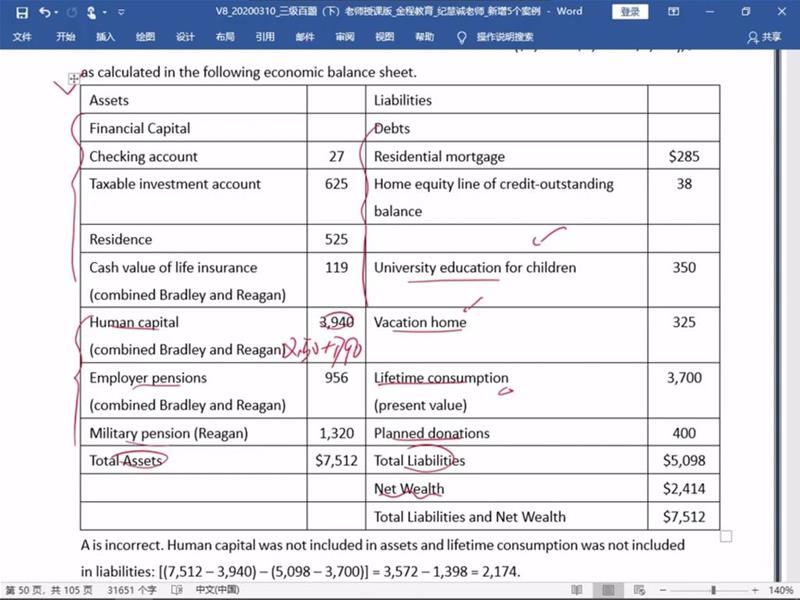
Task: Open the 文件 File tab
Action: [22, 37]
